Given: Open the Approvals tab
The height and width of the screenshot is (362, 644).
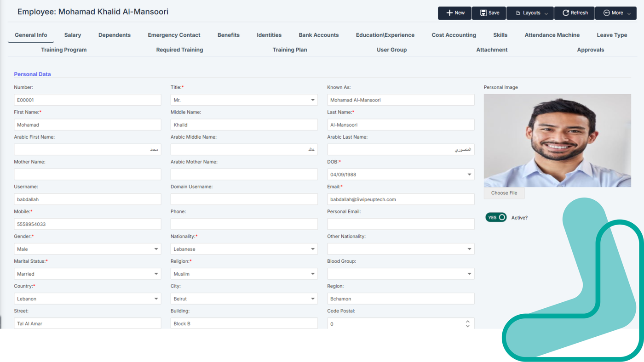Looking at the screenshot, I should (x=590, y=50).
